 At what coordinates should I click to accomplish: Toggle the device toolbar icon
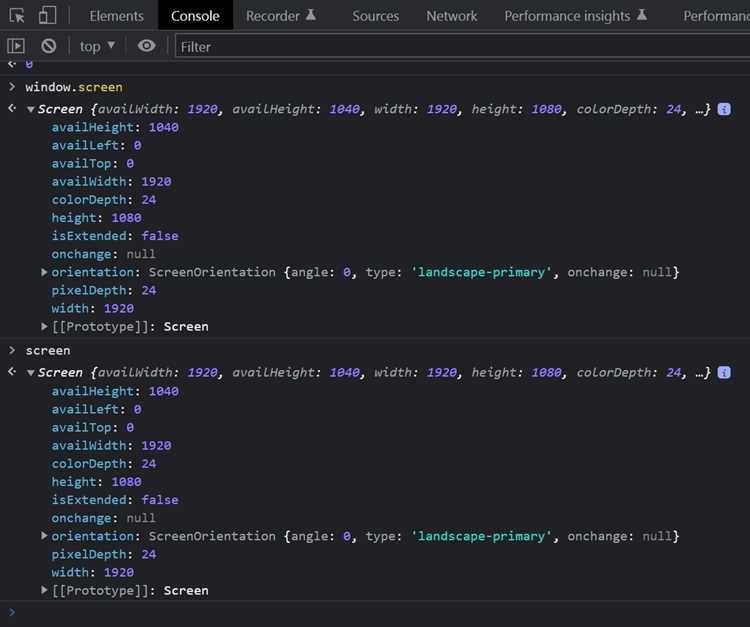47,15
